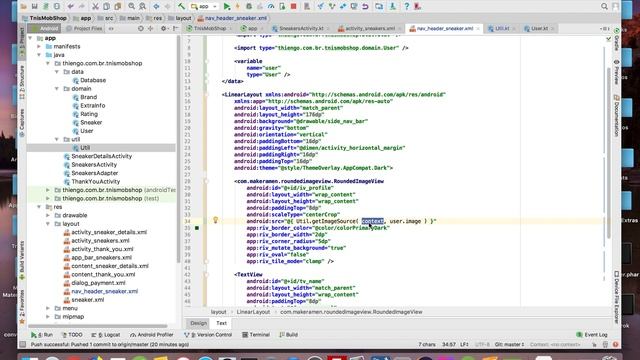This screenshot has width=640, height=360.
Task: Toggle the Captures tool window button
Action: coord(22,123)
